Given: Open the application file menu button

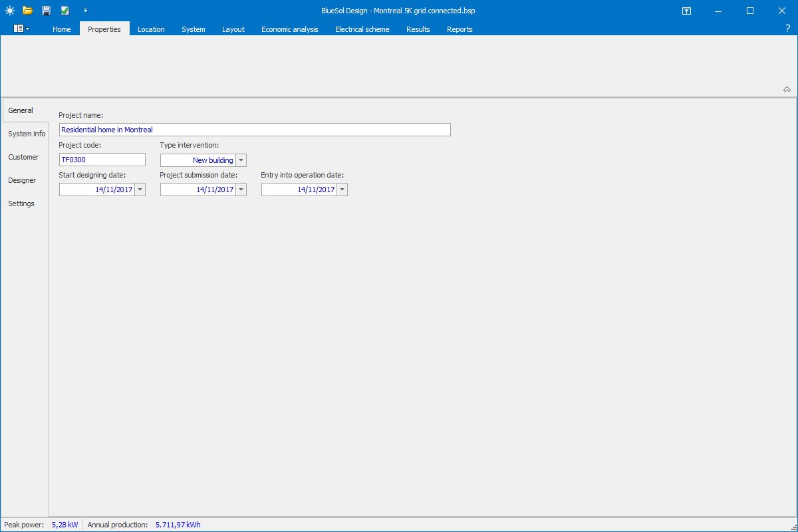Looking at the screenshot, I should pyautogui.click(x=21, y=29).
